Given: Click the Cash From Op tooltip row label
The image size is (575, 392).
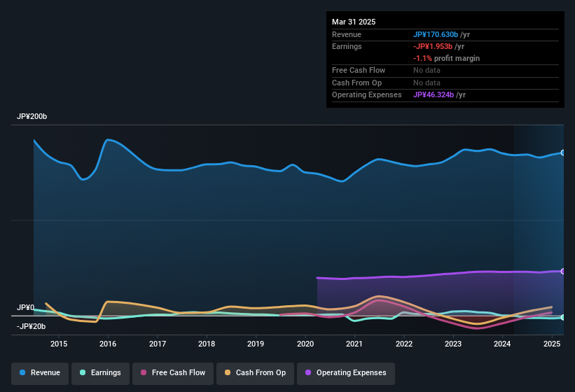Looking at the screenshot, I should pyautogui.click(x=356, y=83).
